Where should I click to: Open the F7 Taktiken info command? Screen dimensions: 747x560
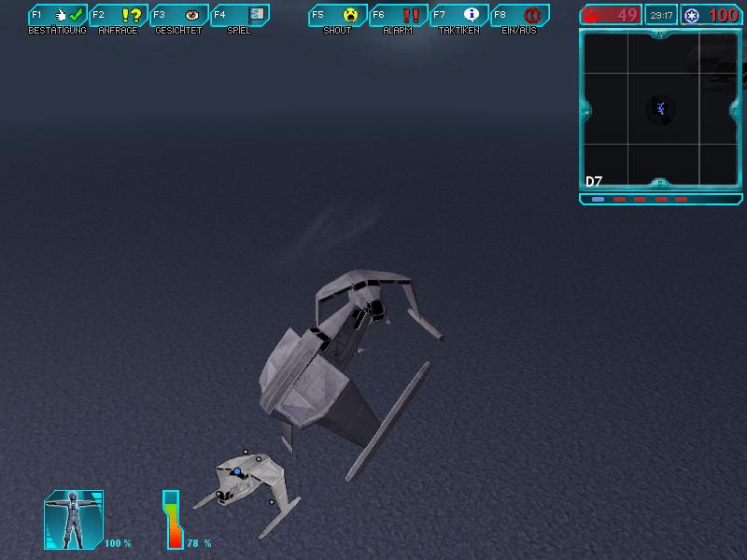458,20
